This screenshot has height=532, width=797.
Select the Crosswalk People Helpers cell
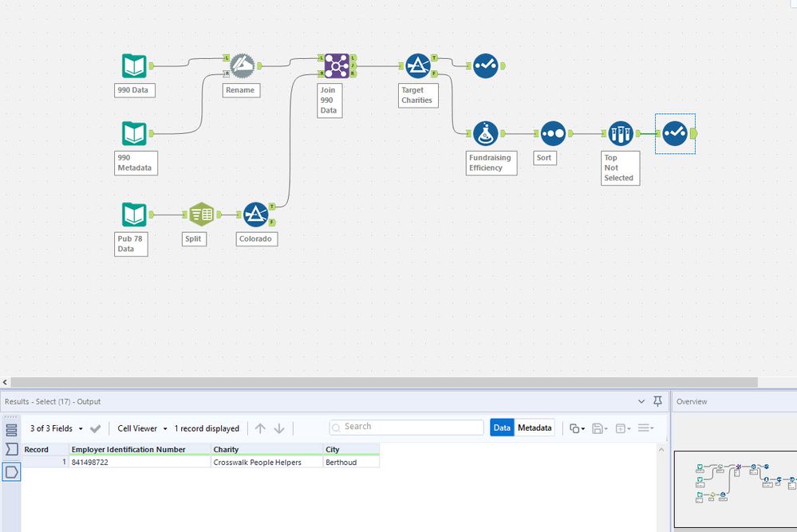(x=266, y=463)
